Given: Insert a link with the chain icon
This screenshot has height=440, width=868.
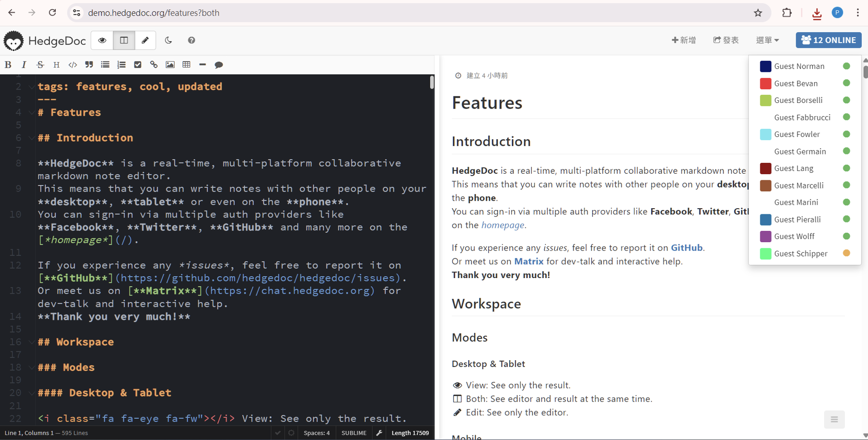Looking at the screenshot, I should pyautogui.click(x=154, y=65).
